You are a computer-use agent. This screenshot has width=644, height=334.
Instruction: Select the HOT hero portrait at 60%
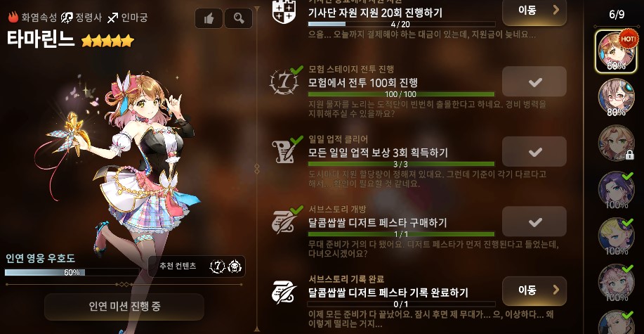point(616,51)
